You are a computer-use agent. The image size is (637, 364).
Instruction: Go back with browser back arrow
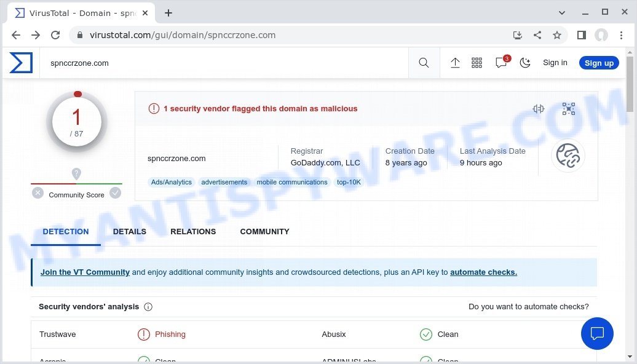(16, 35)
